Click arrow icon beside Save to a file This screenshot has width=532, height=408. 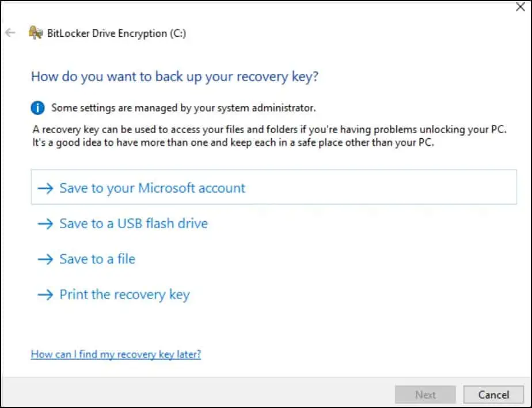tap(45, 259)
